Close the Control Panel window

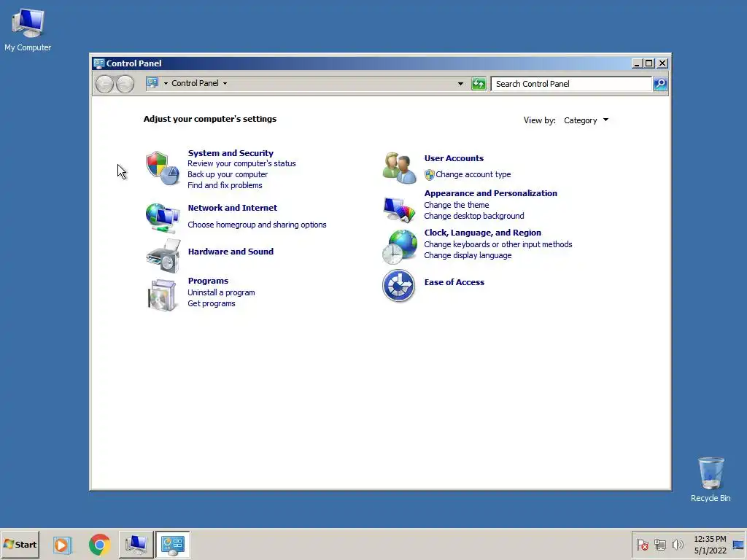pos(662,63)
